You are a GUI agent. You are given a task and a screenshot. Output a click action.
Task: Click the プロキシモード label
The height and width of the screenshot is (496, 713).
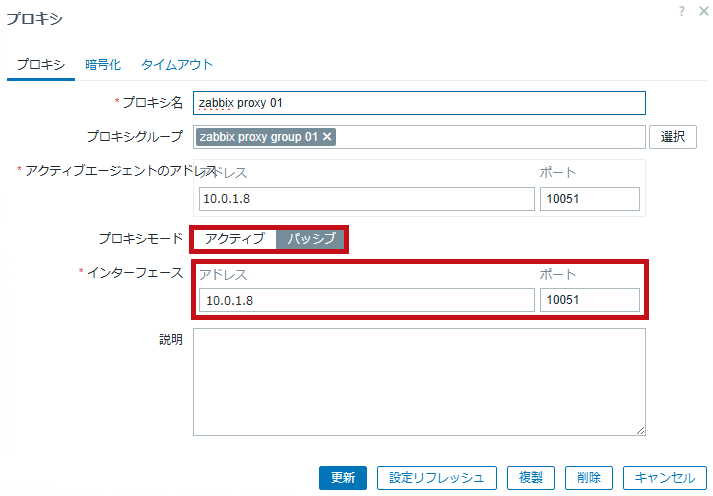point(141,238)
